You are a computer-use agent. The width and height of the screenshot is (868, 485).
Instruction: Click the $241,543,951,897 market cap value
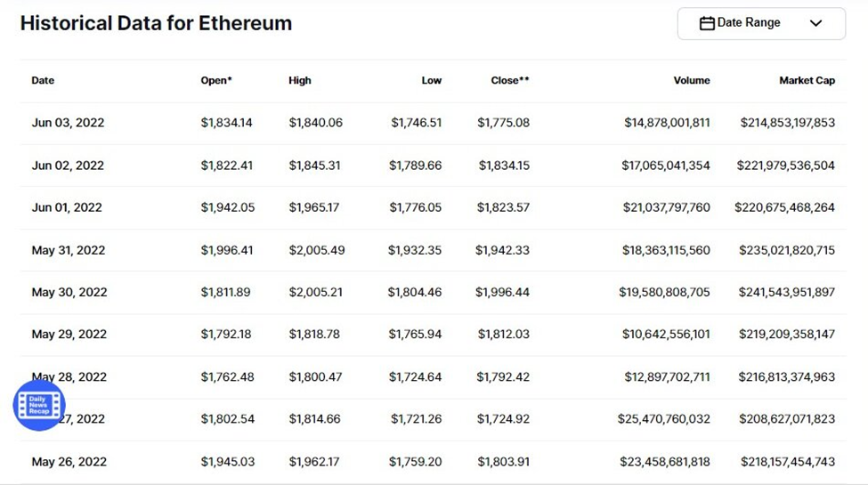[786, 292]
